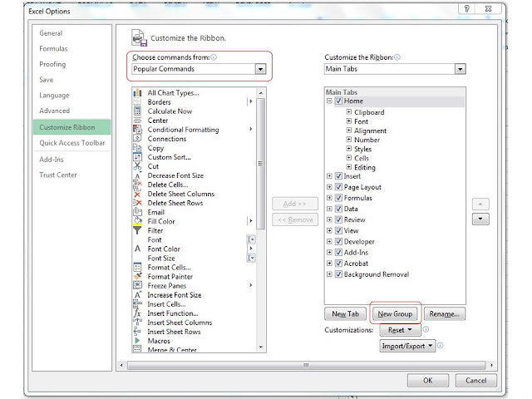
Task: Click the Freeze Panes icon
Action: 137,285
